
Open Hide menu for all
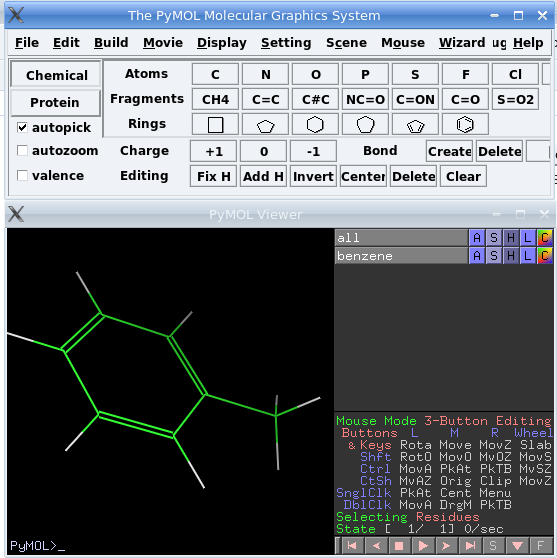click(511, 237)
